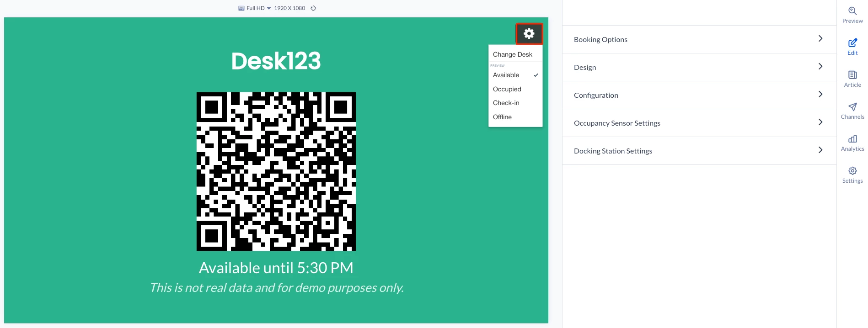Select the Available preview state
Screen dimensions: 868x328
point(515,75)
